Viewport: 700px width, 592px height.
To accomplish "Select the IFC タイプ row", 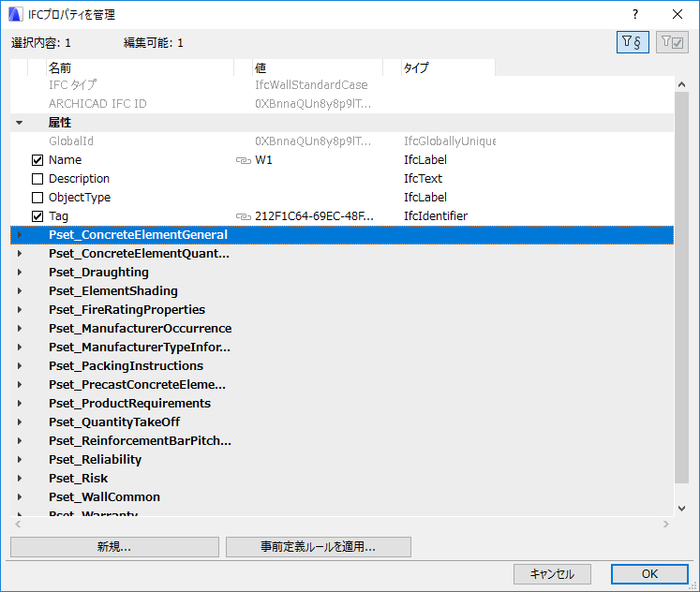I will [342, 85].
